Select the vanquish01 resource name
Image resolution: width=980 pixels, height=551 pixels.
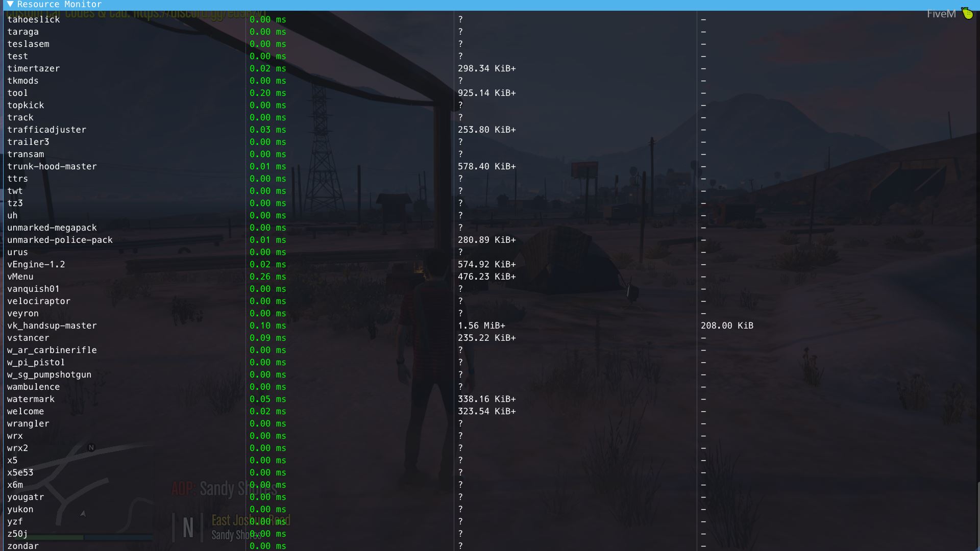point(34,289)
